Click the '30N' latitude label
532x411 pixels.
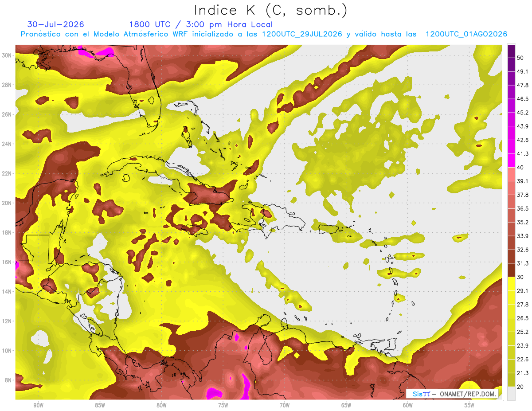[7, 55]
